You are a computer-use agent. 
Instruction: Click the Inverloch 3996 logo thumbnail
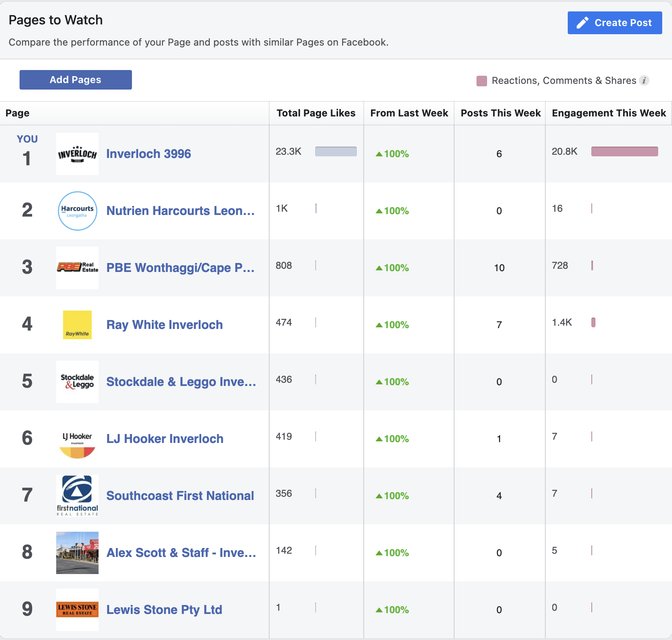(77, 154)
